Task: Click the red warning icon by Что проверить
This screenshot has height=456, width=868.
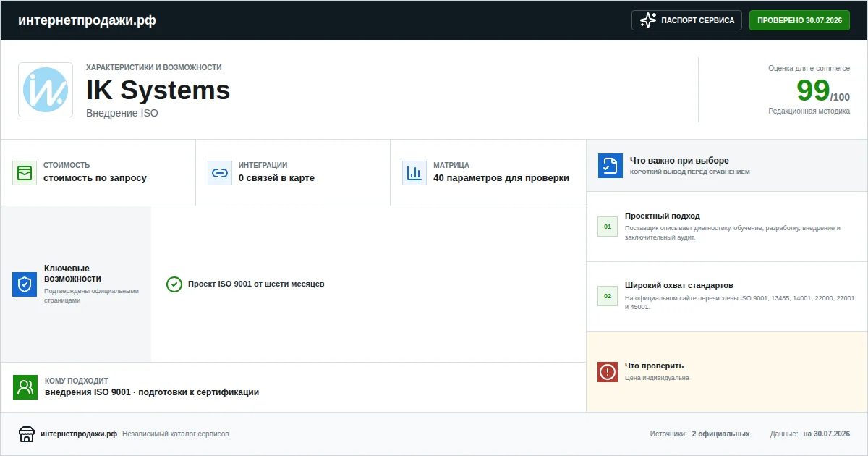Action: (x=608, y=372)
